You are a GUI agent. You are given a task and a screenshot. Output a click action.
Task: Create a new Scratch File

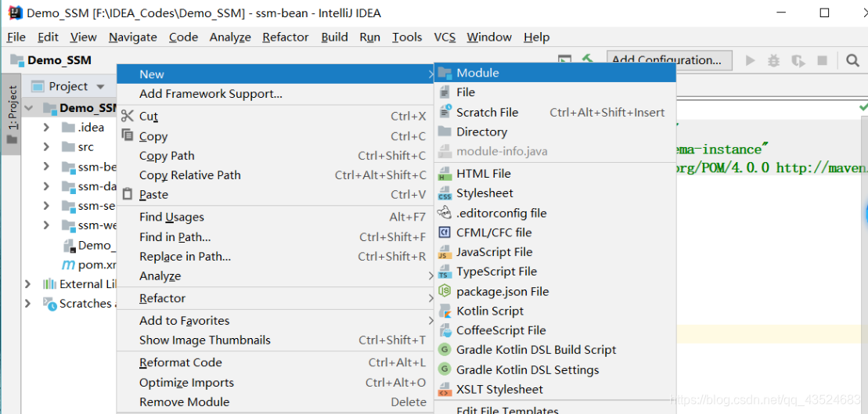555,113
